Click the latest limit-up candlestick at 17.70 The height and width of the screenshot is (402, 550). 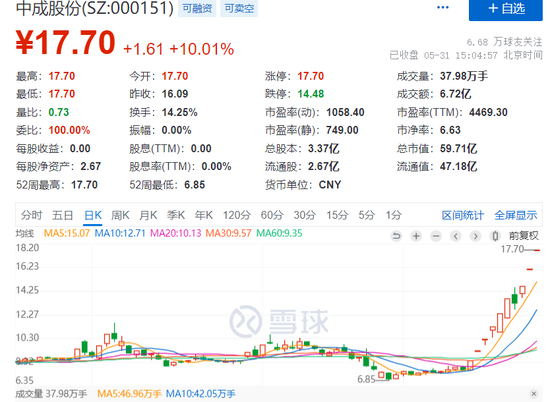[537, 250]
